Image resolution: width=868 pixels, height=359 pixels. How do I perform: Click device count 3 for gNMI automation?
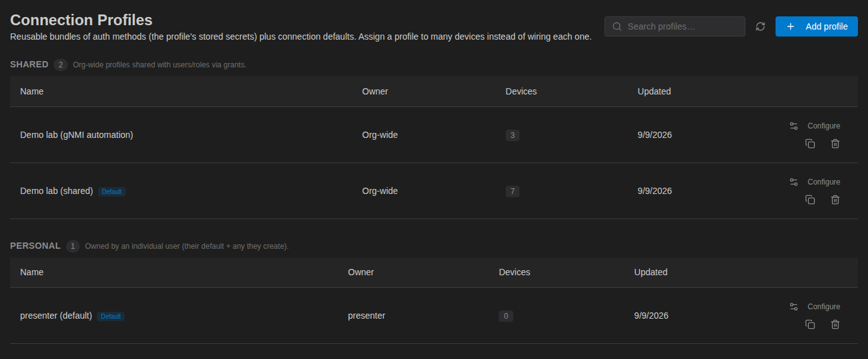(513, 135)
